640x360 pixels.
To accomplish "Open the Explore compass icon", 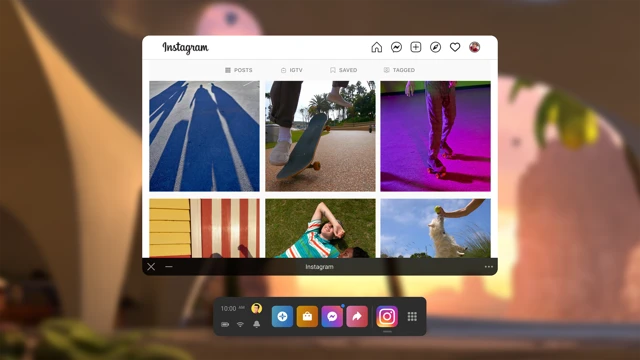I will click(x=435, y=47).
